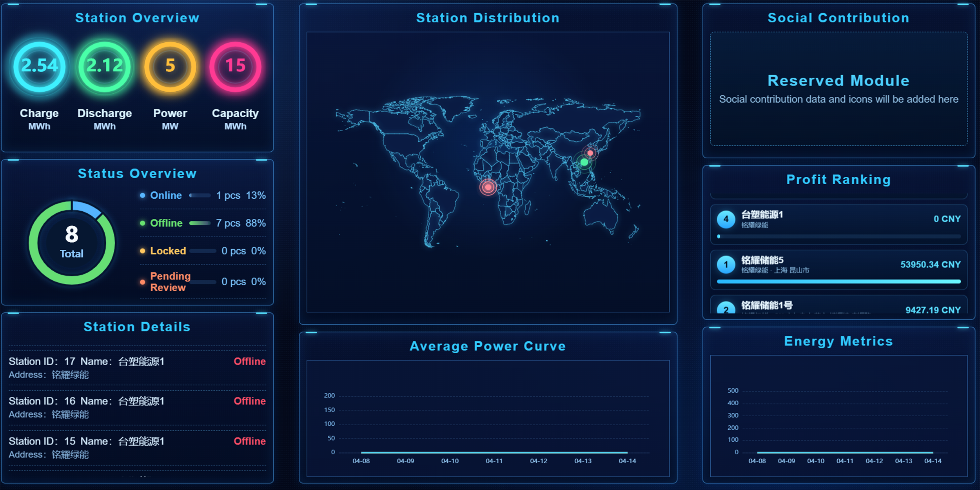980x490 pixels.
Task: Click the yellow Power 5 ring gauge
Action: pos(170,66)
